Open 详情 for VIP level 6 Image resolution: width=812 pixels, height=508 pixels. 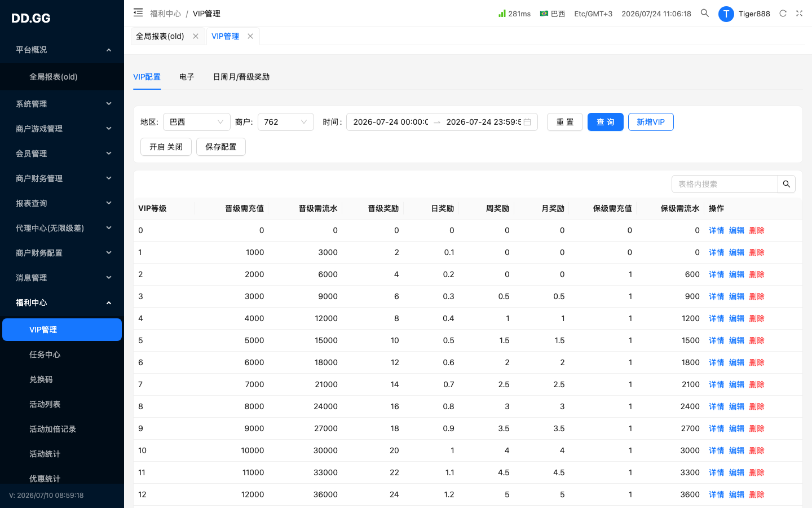pyautogui.click(x=716, y=362)
